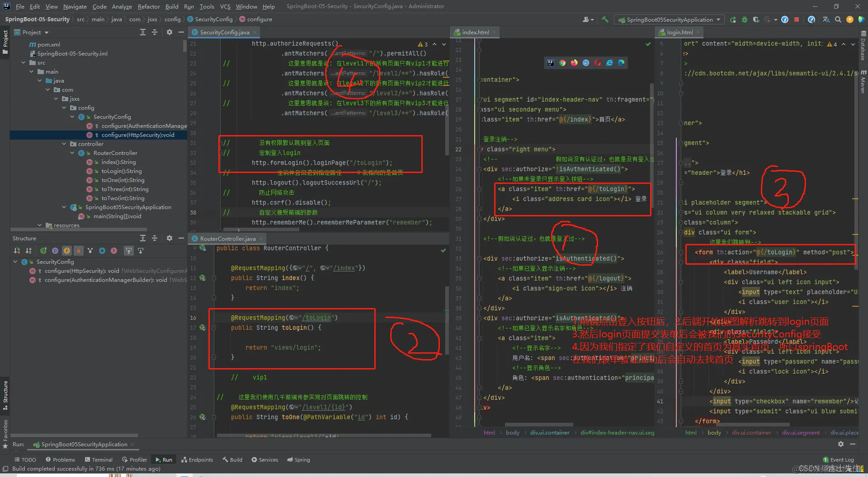
Task: Open the Event Log
Action: pyautogui.click(x=839, y=460)
